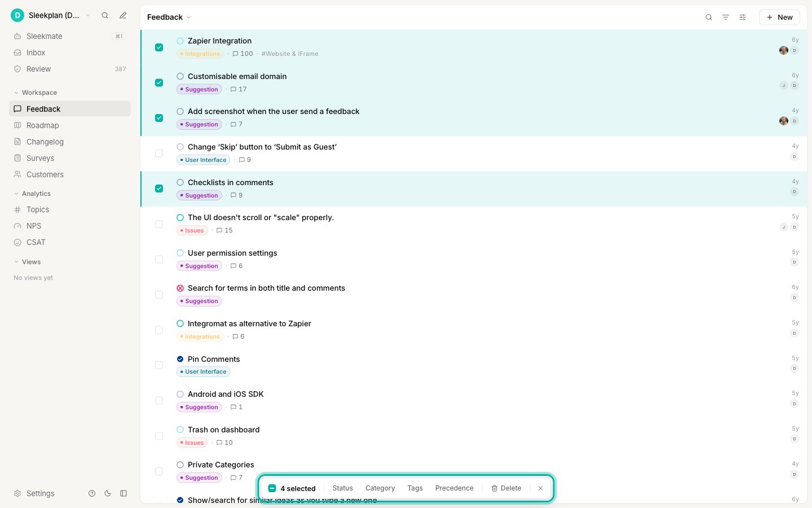The width and height of the screenshot is (812, 508).
Task: Open the filter icon in the Feedback toolbar
Action: click(726, 17)
